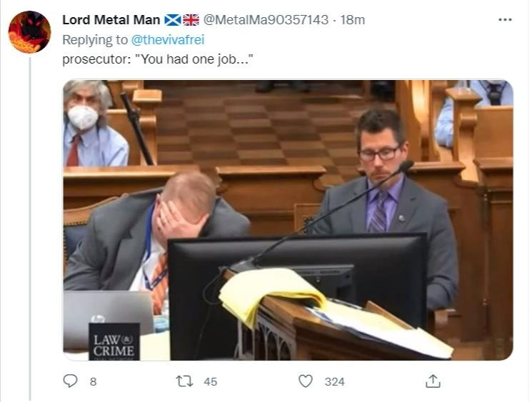Click the @MetalMa90357143 handle
Image resolution: width=532 pixels, height=402 pixels.
tap(266, 20)
